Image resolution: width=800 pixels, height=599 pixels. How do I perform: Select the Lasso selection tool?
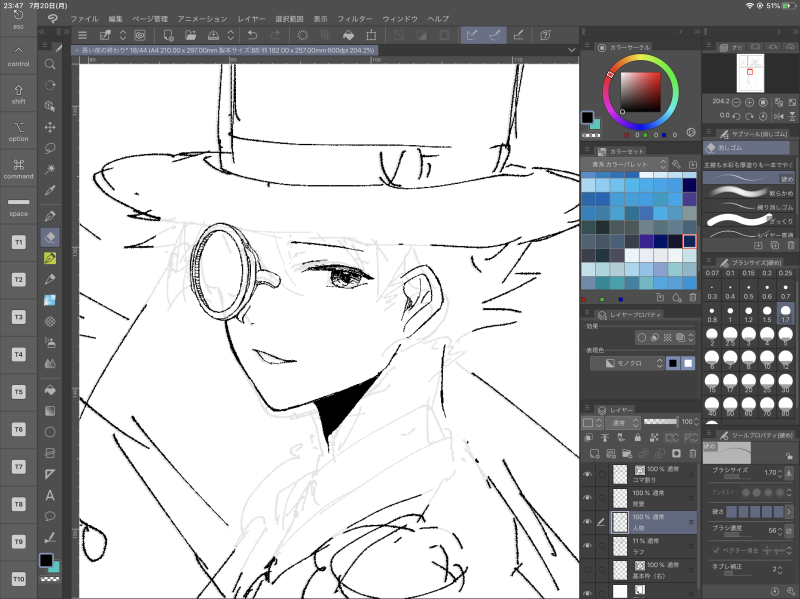click(50, 148)
